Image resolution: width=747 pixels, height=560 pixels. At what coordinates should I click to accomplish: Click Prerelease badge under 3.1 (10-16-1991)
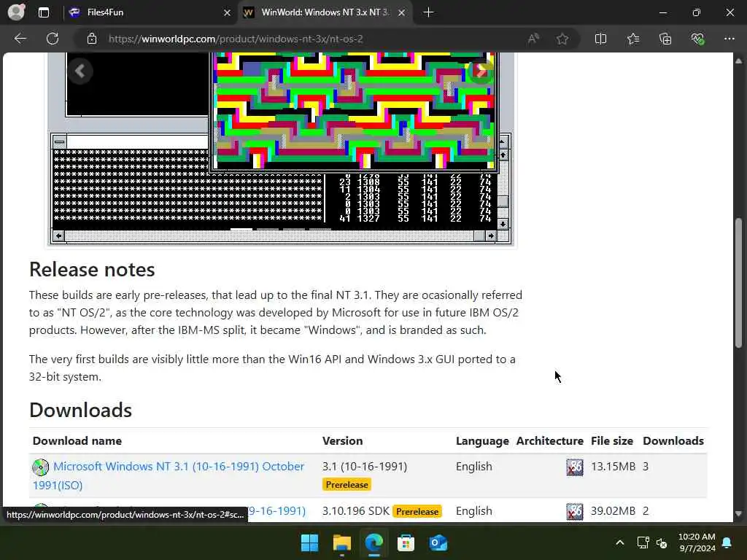347,485
